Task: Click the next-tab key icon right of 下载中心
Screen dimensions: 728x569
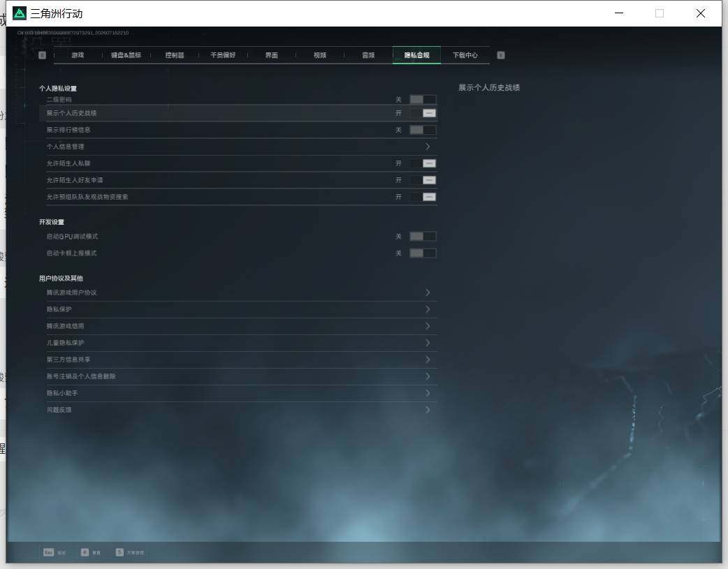Action: [x=500, y=55]
